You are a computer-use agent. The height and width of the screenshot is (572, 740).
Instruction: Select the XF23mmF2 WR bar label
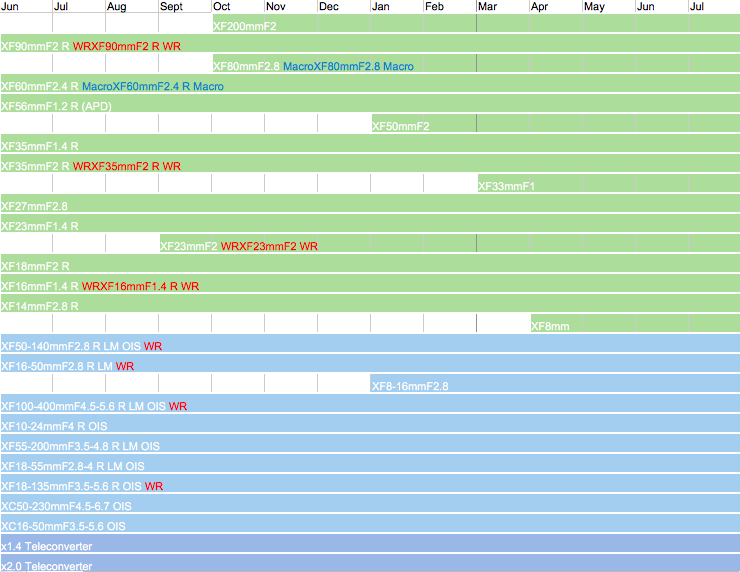point(239,246)
